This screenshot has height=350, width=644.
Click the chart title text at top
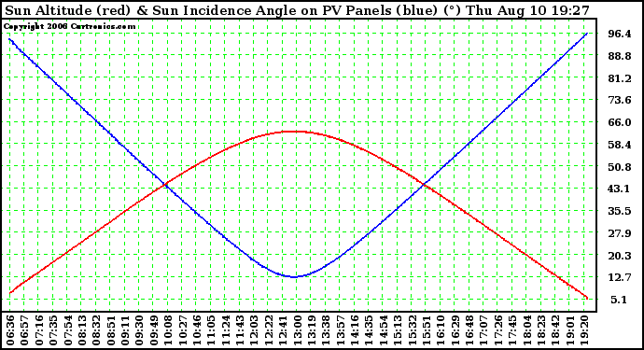pyautogui.click(x=297, y=10)
